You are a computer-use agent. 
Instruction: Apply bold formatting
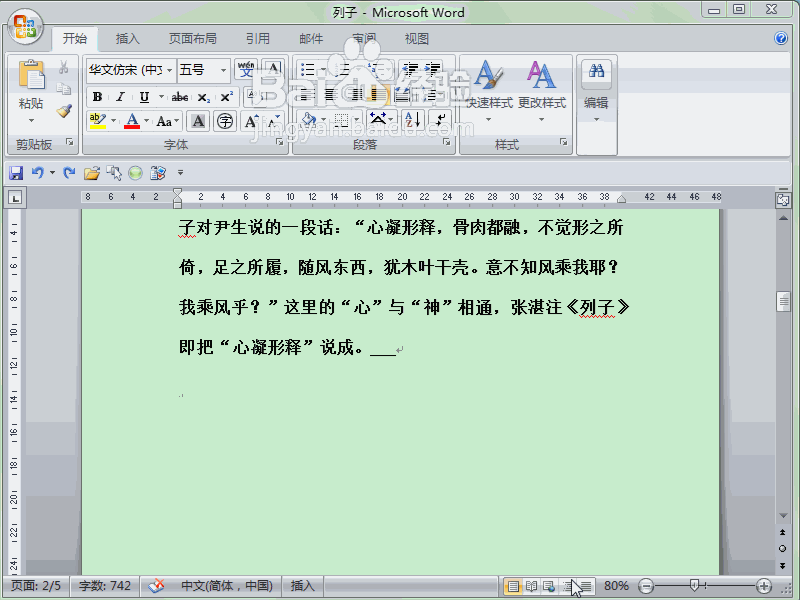(98, 97)
